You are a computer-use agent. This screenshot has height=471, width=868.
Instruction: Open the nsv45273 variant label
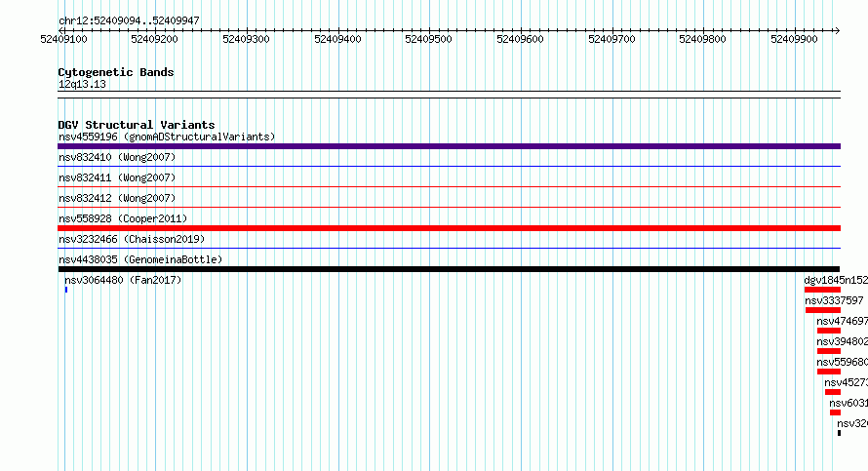pos(846,382)
